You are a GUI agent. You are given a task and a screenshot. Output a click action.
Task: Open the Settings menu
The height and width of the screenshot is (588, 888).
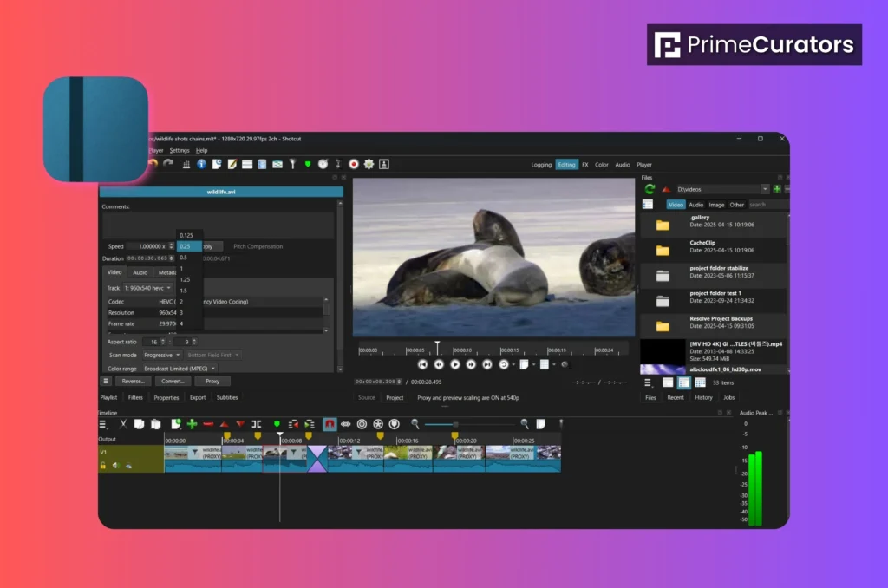coord(180,150)
